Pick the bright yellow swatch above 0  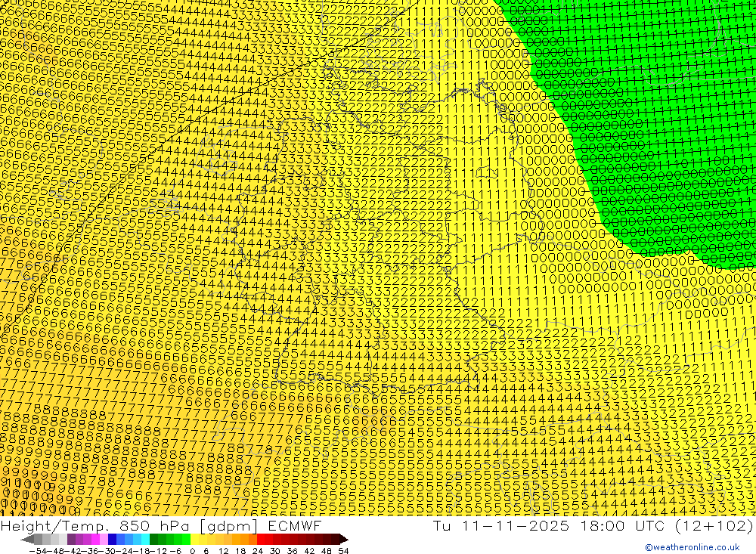click(x=194, y=540)
